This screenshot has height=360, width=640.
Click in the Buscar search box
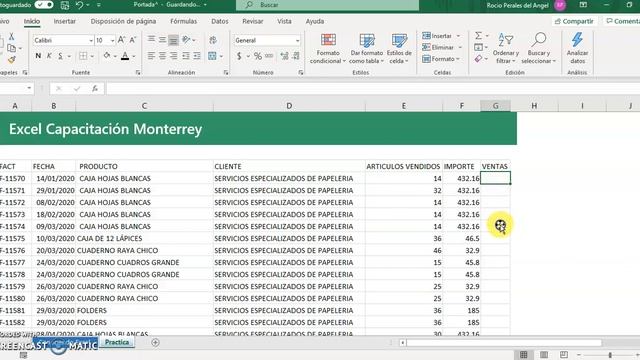click(327, 5)
